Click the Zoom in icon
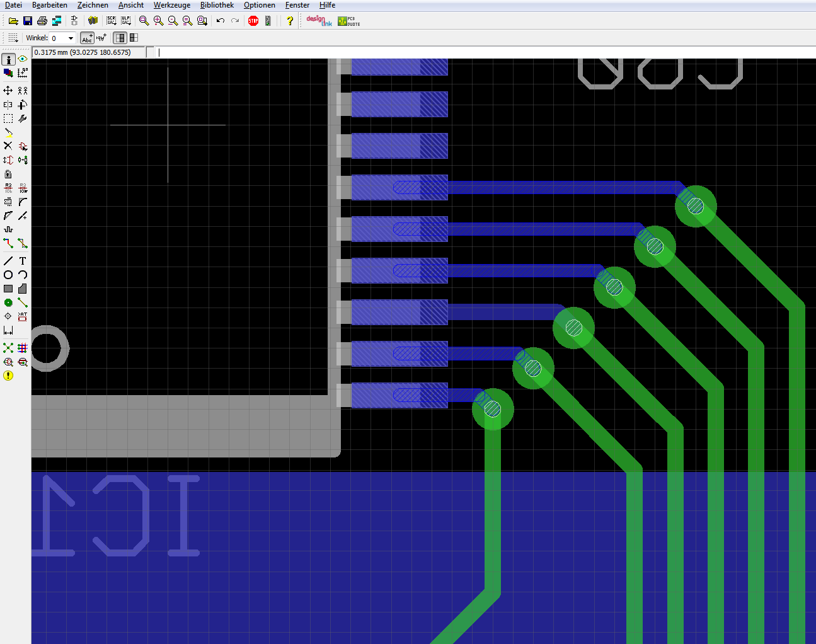The width and height of the screenshot is (816, 644). tap(159, 21)
